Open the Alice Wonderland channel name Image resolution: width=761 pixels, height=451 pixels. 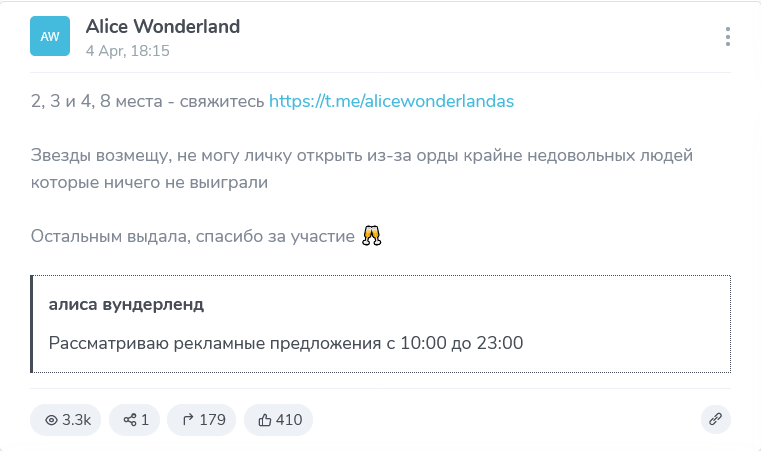(x=163, y=27)
